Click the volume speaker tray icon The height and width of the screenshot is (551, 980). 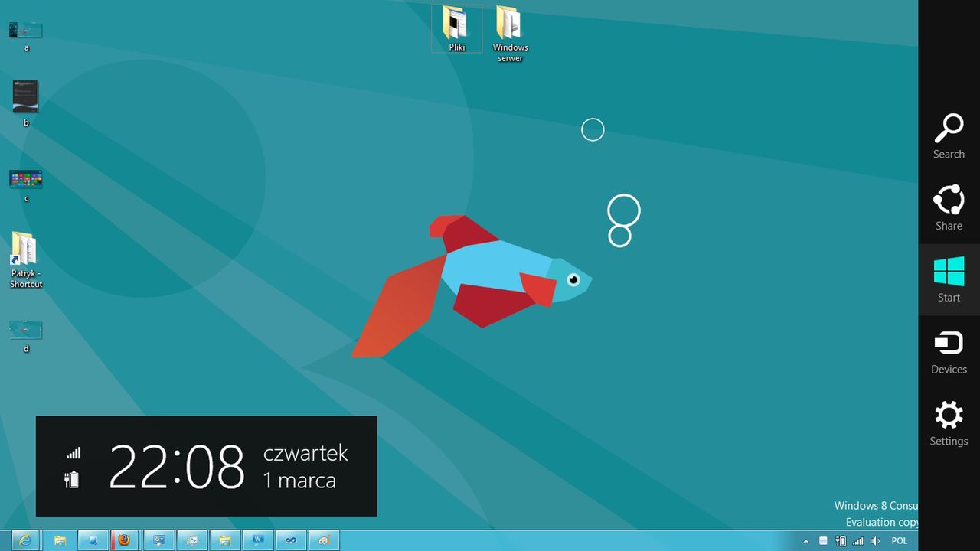[x=875, y=541]
